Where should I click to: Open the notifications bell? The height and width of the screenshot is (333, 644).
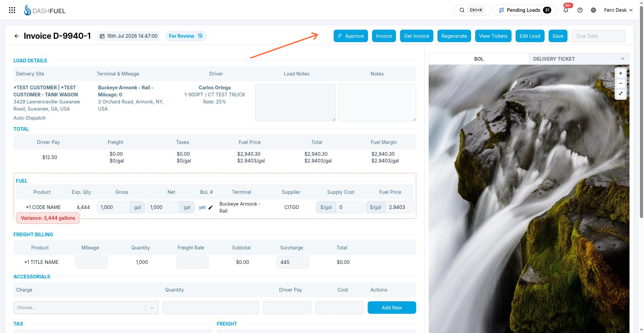566,10
